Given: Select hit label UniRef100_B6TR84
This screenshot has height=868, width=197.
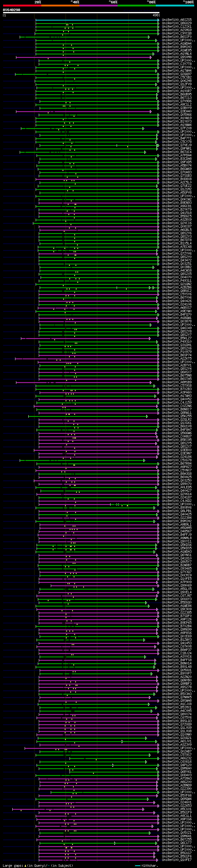Looking at the screenshot, I should [177, 464].
